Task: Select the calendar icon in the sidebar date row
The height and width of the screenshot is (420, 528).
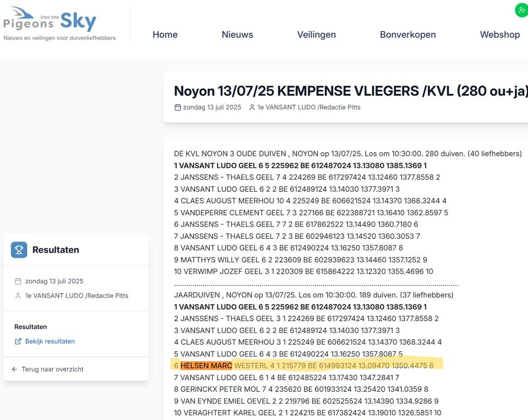Action: point(19,281)
